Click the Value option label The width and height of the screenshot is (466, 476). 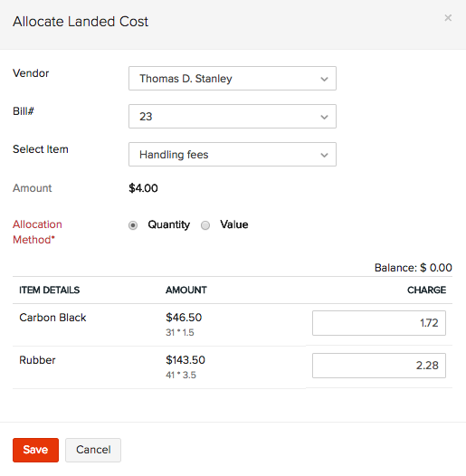point(234,224)
